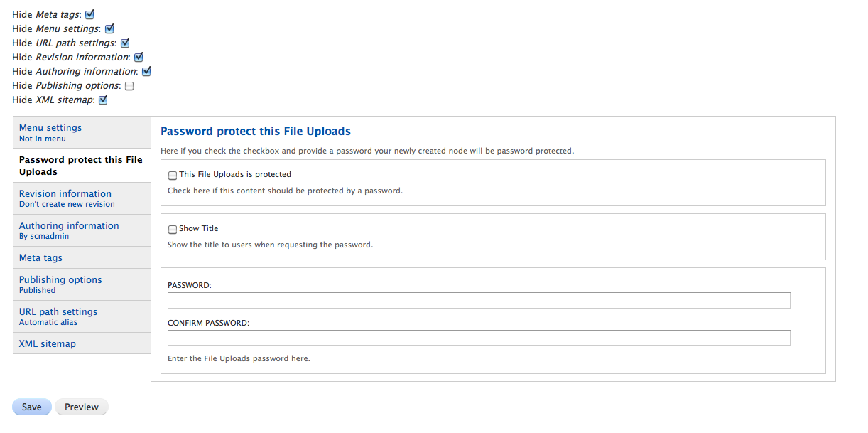Uncheck the Hide URL path settings checkbox
The height and width of the screenshot is (433, 868).
(124, 42)
